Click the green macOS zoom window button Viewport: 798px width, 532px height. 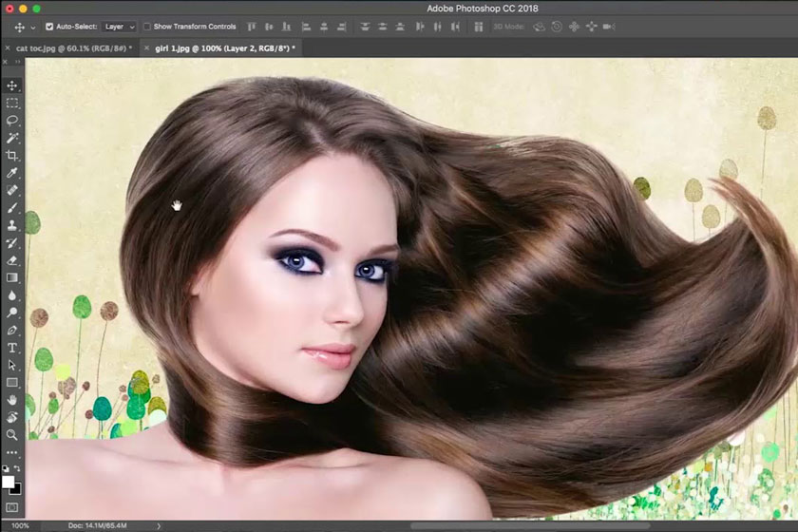pyautogui.click(x=37, y=9)
